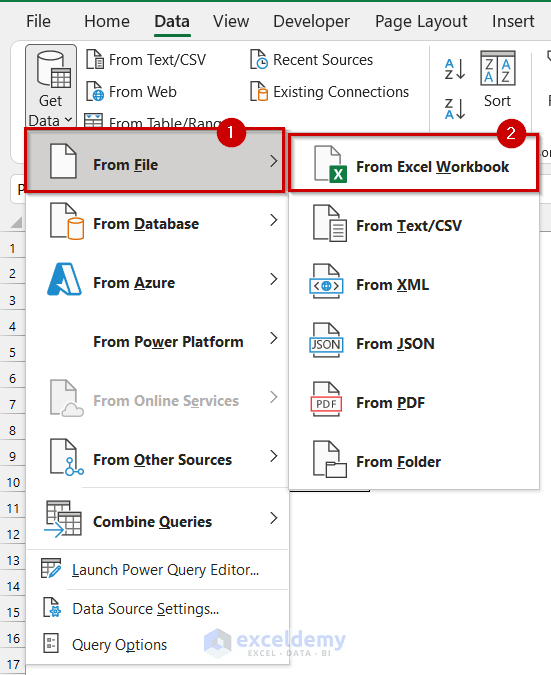The image size is (551, 675).
Task: Select the Data tab
Action: (x=172, y=22)
